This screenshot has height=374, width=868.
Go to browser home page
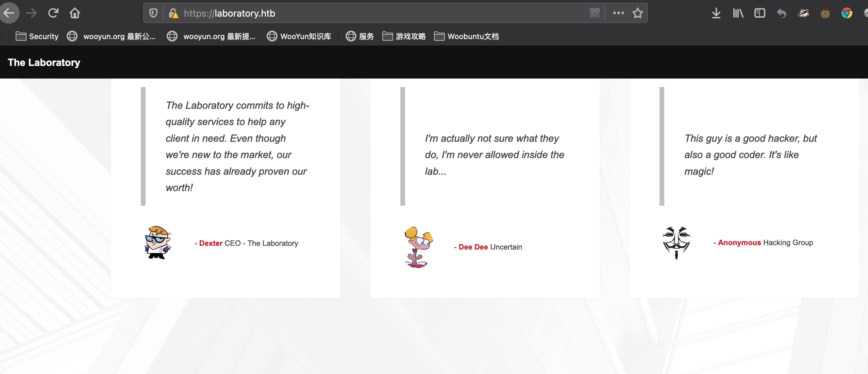point(75,13)
